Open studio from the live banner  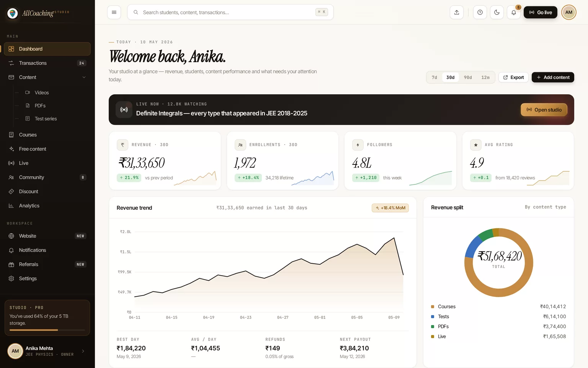pyautogui.click(x=544, y=110)
